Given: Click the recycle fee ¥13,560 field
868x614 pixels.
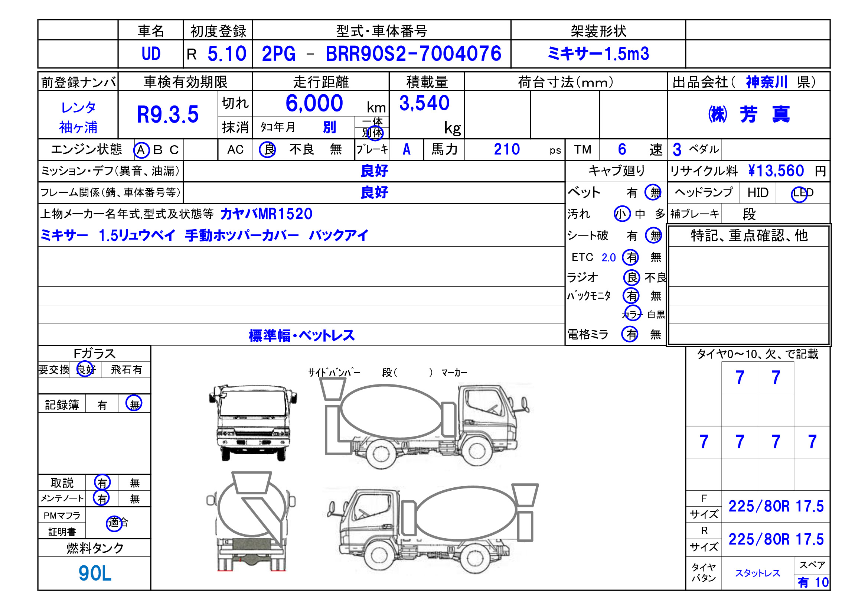Looking at the screenshot, I should 776,171.
